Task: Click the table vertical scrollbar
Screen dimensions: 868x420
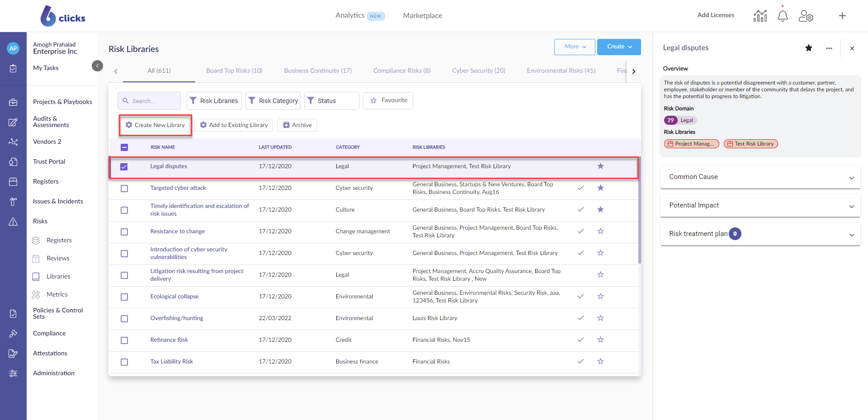Action: (639, 210)
